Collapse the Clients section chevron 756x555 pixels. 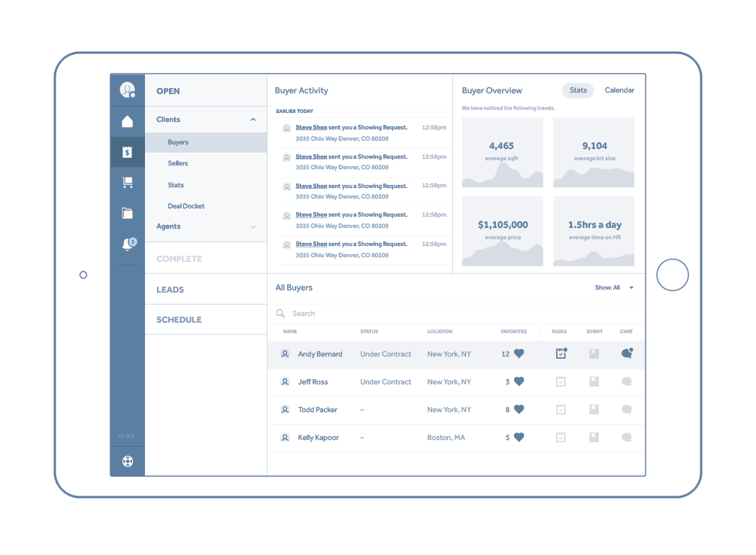tap(253, 120)
